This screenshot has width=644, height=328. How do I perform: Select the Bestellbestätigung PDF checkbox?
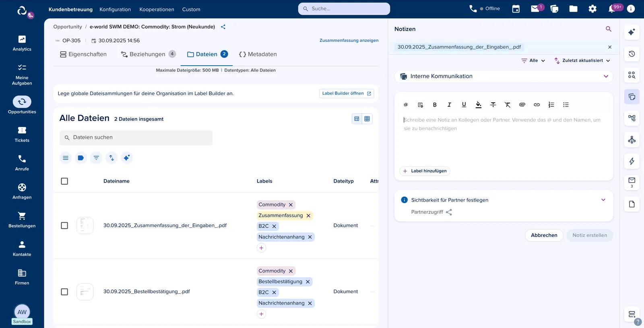[x=64, y=292]
